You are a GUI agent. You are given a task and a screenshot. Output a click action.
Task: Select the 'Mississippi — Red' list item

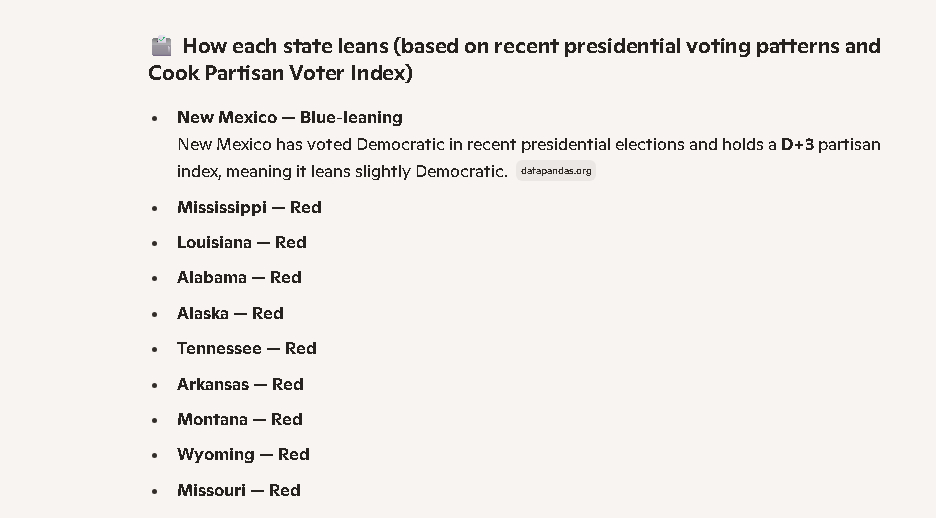[249, 207]
